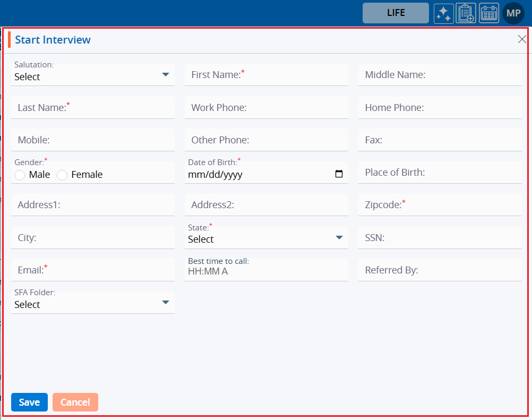Save the interview form

point(29,402)
